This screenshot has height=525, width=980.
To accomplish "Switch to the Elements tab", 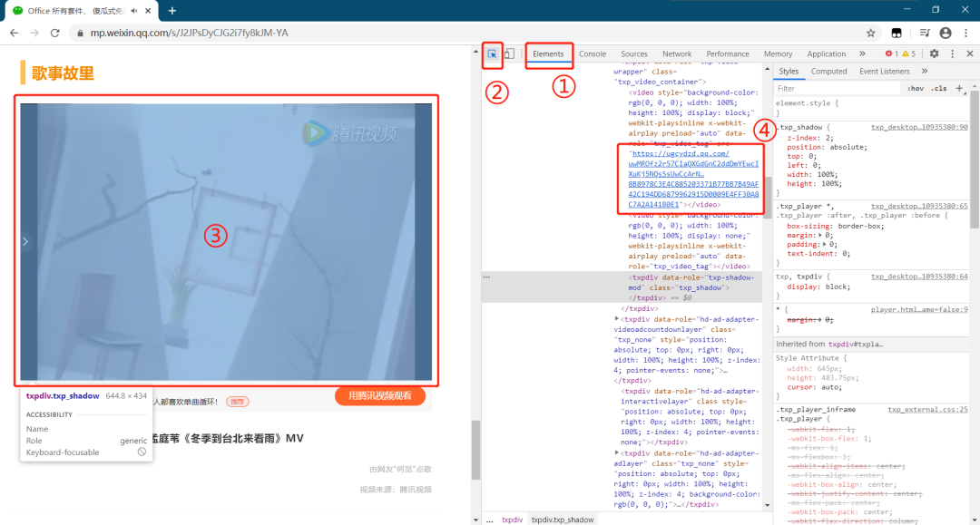I will [548, 53].
